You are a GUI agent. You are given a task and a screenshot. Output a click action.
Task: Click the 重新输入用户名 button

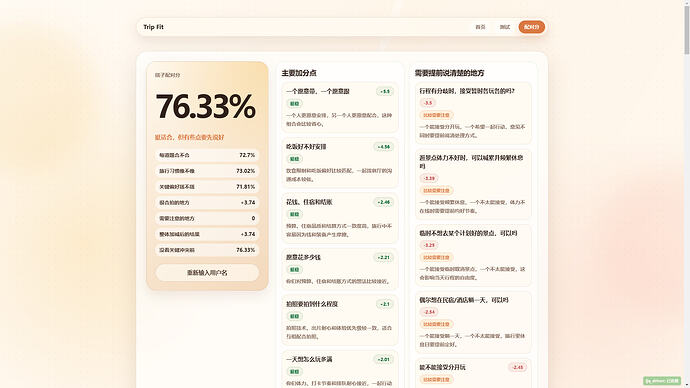(207, 273)
